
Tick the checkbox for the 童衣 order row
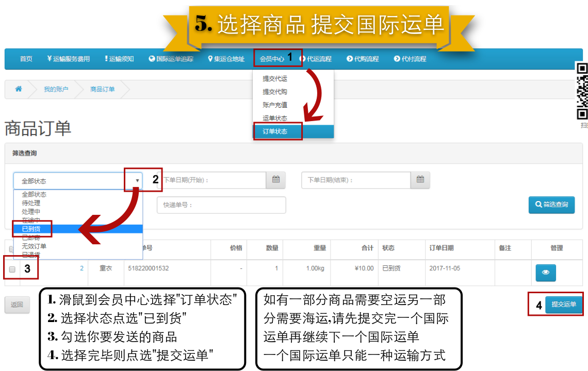[x=12, y=269]
